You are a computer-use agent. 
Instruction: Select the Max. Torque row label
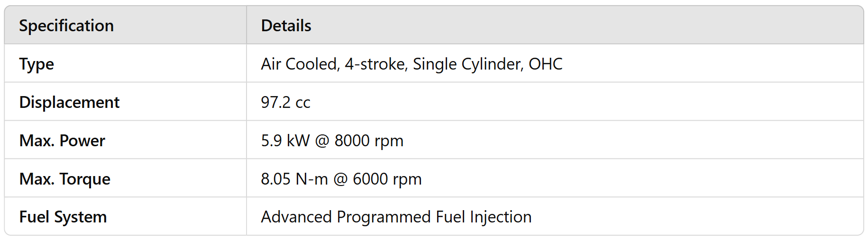64,179
